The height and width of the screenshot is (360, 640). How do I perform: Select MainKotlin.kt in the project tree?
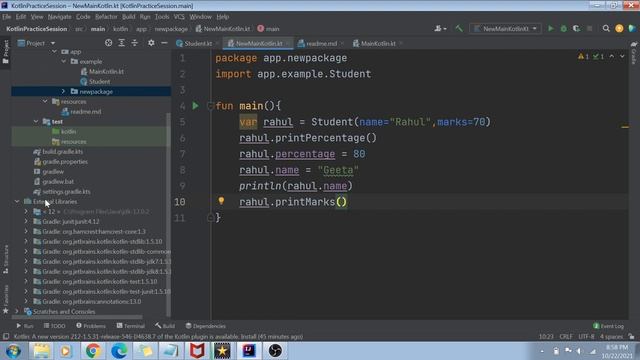[106, 71]
